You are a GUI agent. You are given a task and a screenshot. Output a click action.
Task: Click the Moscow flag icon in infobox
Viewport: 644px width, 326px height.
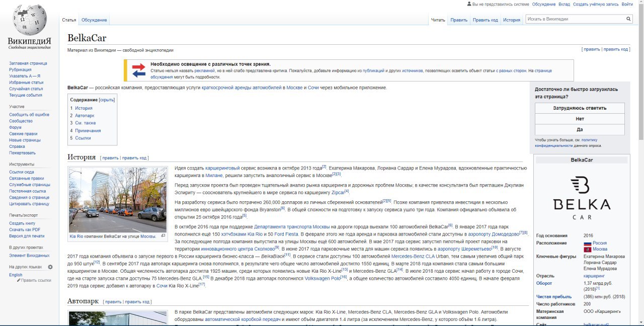click(x=587, y=249)
